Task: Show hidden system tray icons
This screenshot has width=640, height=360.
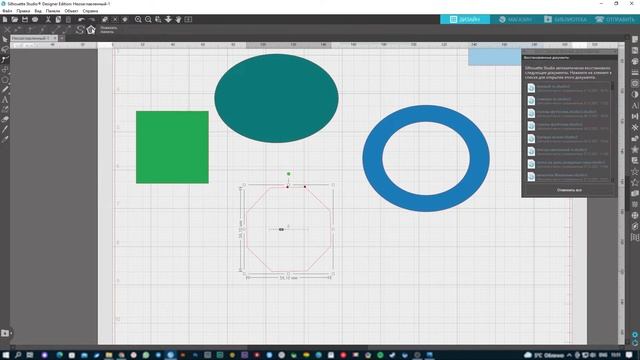Action: coord(569,355)
